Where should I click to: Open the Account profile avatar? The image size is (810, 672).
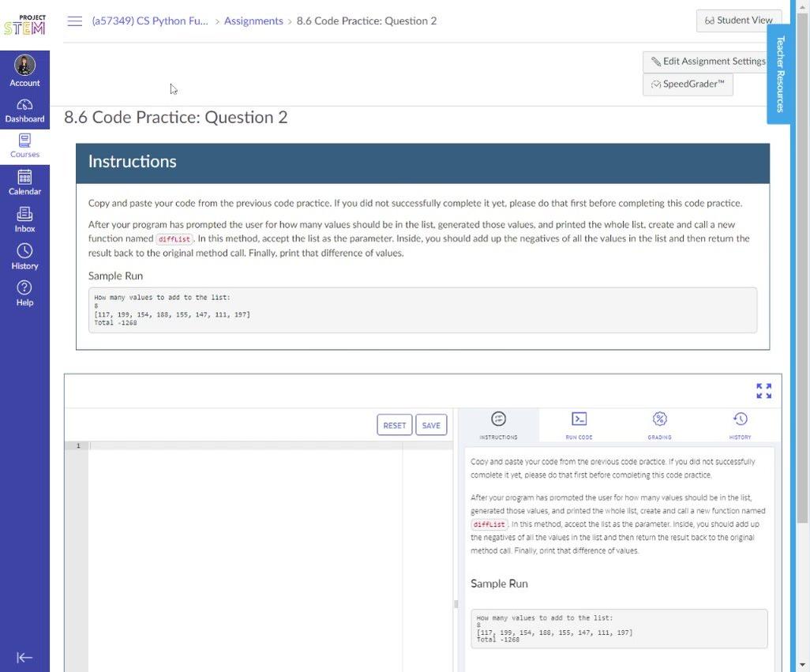coord(24,66)
